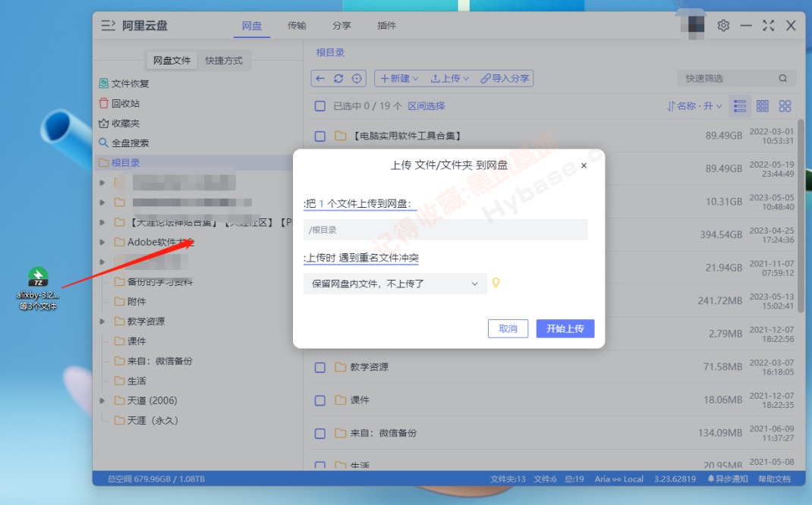Click the 取消 button

point(508,328)
